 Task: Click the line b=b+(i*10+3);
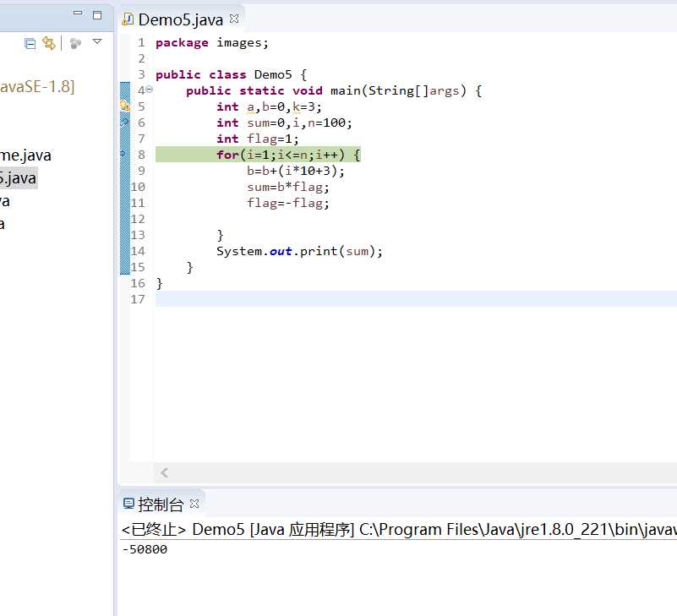296,171
